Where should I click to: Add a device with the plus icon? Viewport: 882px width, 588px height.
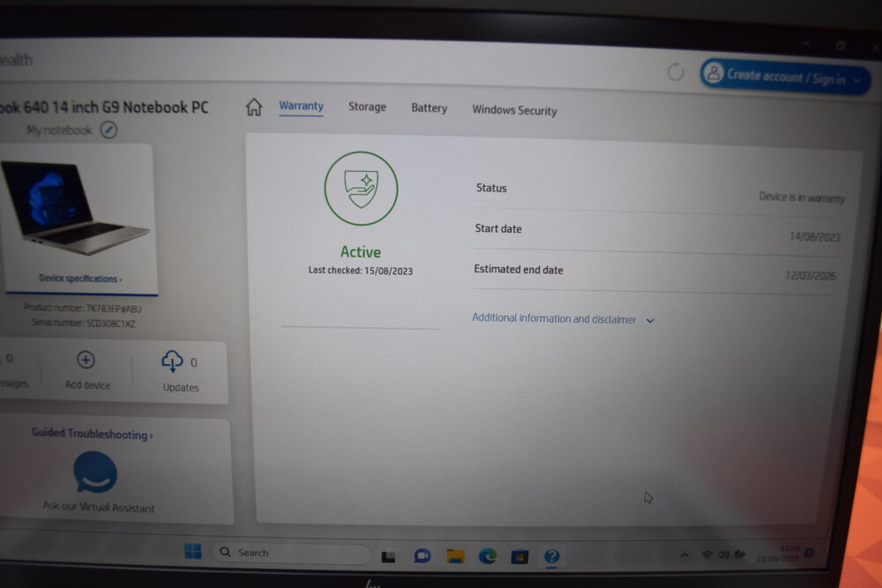point(86,360)
